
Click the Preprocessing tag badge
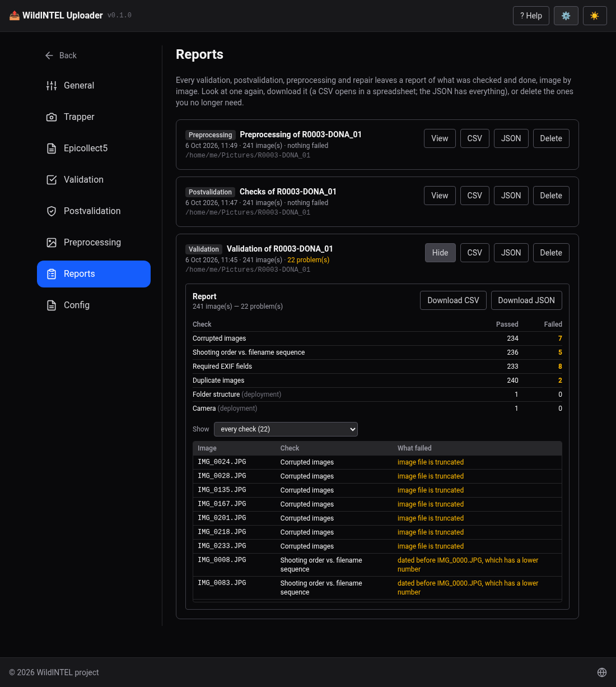210,135
